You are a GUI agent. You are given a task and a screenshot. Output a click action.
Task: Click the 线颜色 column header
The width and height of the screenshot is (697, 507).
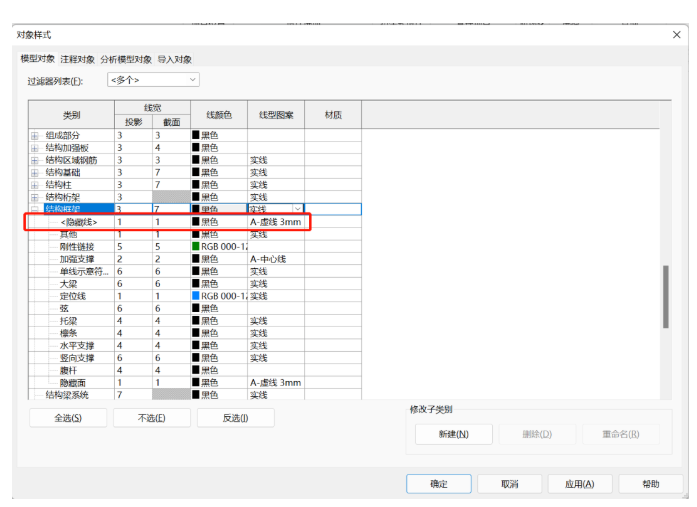(219, 115)
